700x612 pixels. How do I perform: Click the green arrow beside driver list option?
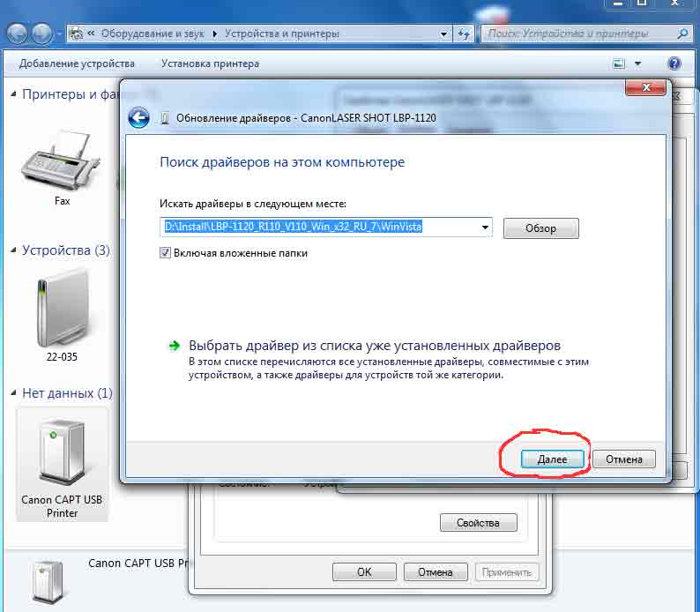[x=174, y=346]
